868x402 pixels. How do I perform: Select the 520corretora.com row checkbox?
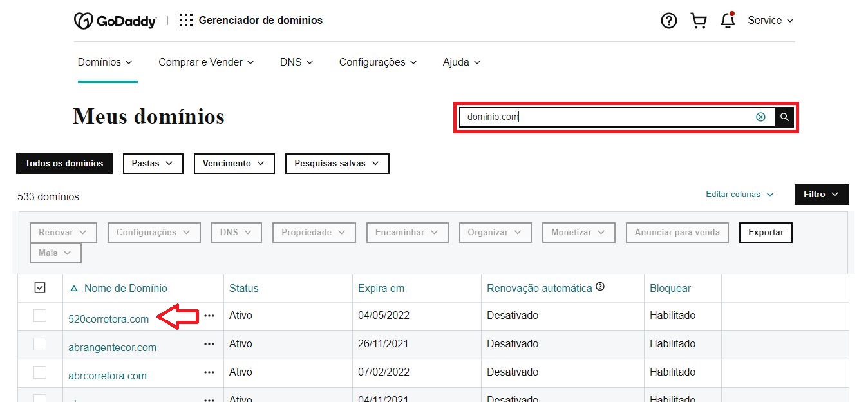[x=40, y=316]
